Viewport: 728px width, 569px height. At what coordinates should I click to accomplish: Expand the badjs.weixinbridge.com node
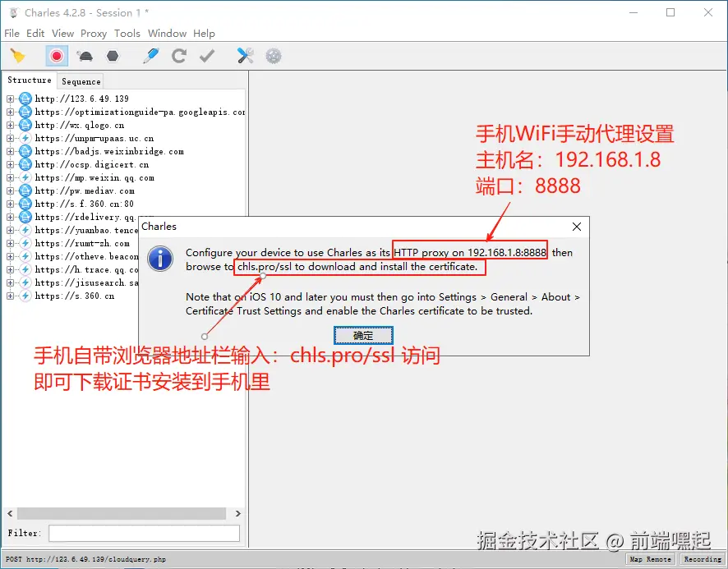coord(10,151)
